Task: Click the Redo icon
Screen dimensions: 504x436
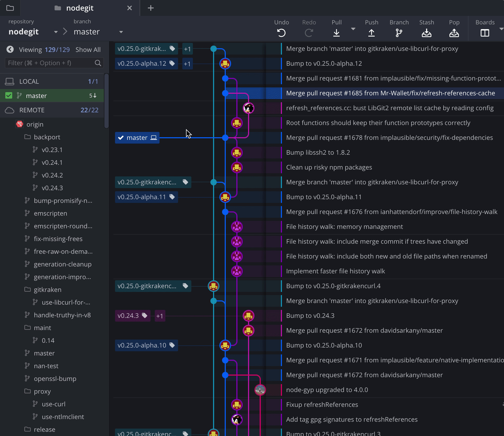Action: pyautogui.click(x=309, y=33)
